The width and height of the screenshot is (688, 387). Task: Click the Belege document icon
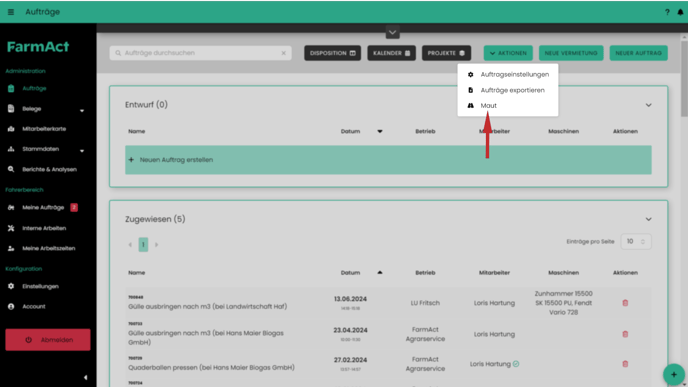[11, 108]
